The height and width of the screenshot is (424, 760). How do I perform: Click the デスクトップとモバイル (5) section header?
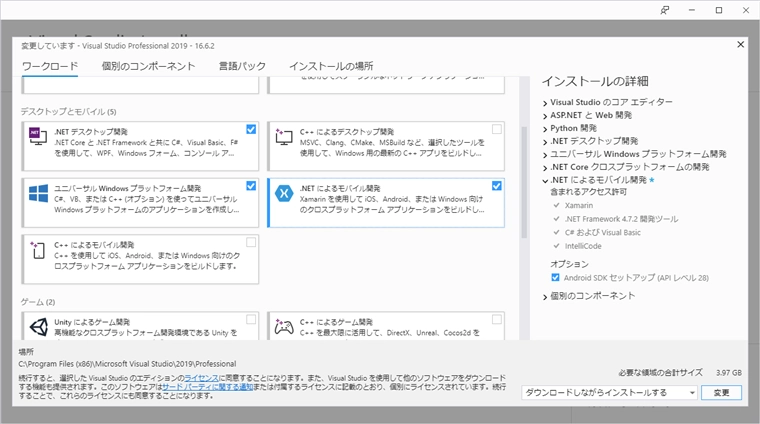click(x=68, y=112)
